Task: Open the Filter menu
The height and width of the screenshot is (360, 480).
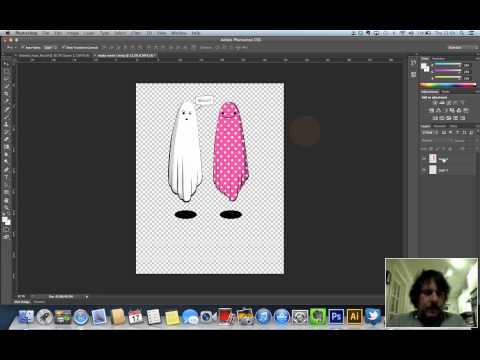Action: [136, 33]
